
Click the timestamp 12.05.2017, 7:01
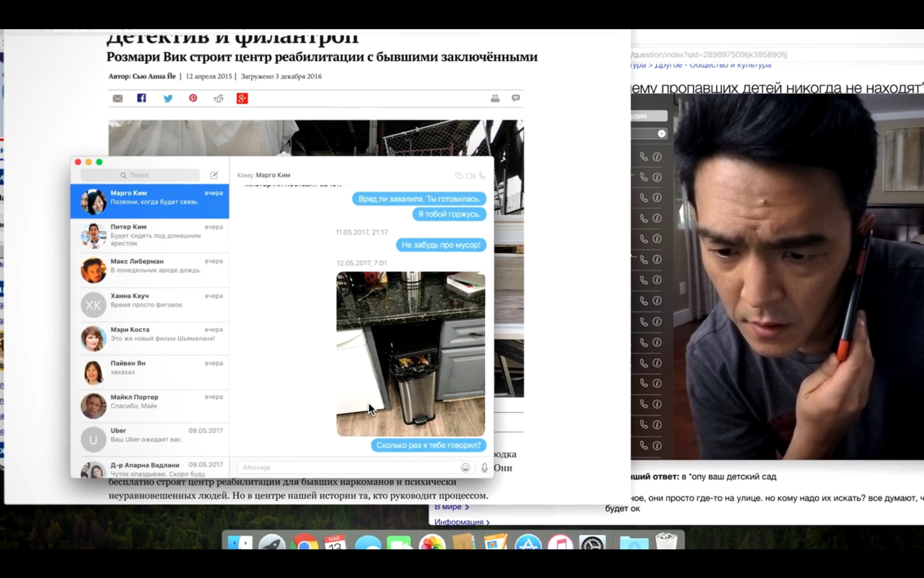coord(361,263)
